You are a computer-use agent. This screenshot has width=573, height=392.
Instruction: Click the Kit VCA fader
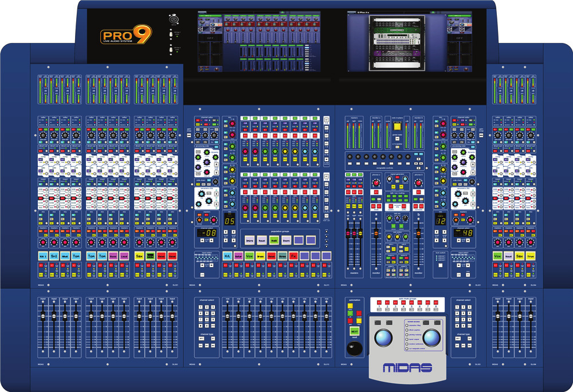click(227, 316)
